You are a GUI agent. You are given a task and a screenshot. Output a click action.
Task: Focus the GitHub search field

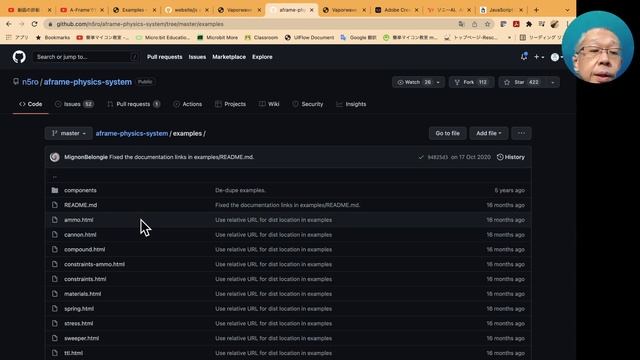87,57
